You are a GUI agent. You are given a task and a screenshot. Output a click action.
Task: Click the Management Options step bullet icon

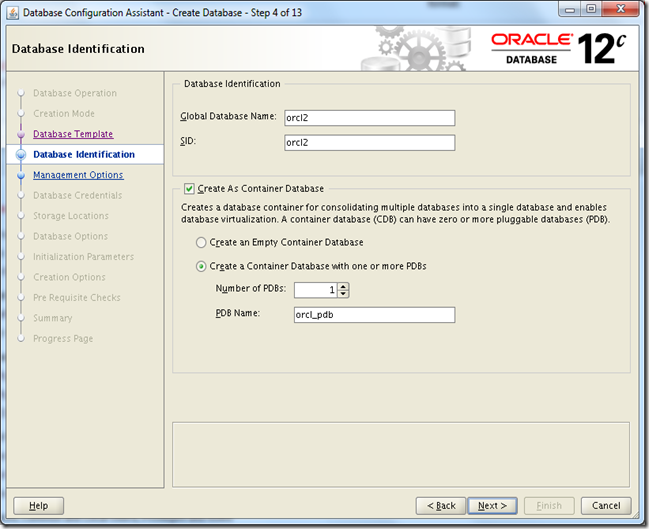(x=21, y=176)
